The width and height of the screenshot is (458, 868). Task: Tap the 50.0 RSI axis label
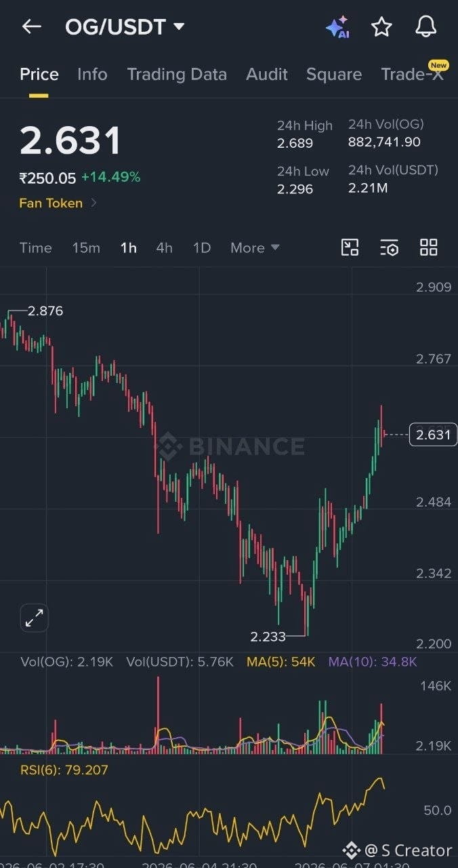point(438,810)
